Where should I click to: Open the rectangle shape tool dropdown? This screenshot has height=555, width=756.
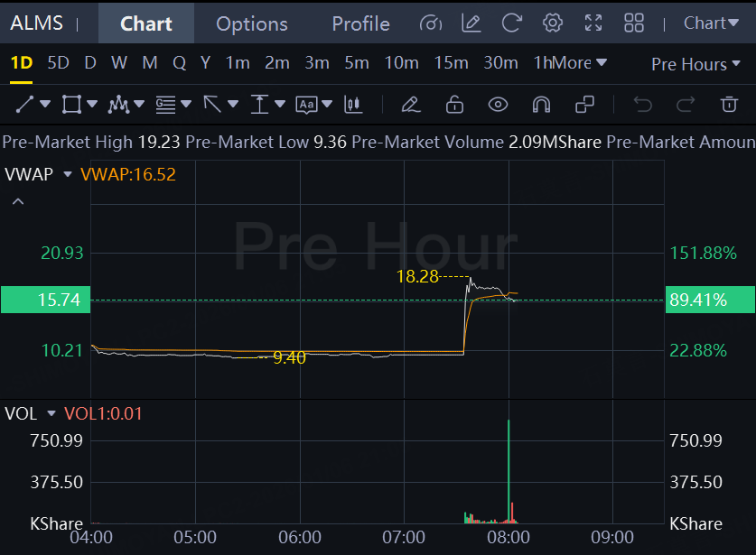(x=92, y=104)
